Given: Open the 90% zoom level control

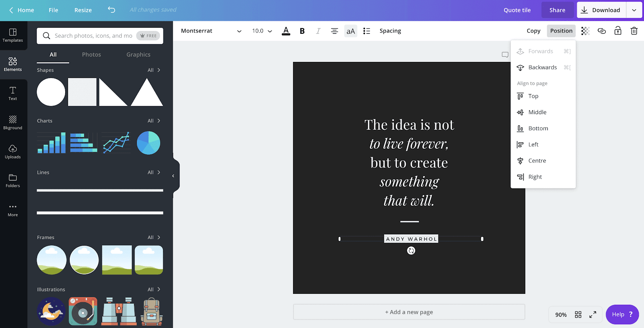Looking at the screenshot, I should coord(561,315).
